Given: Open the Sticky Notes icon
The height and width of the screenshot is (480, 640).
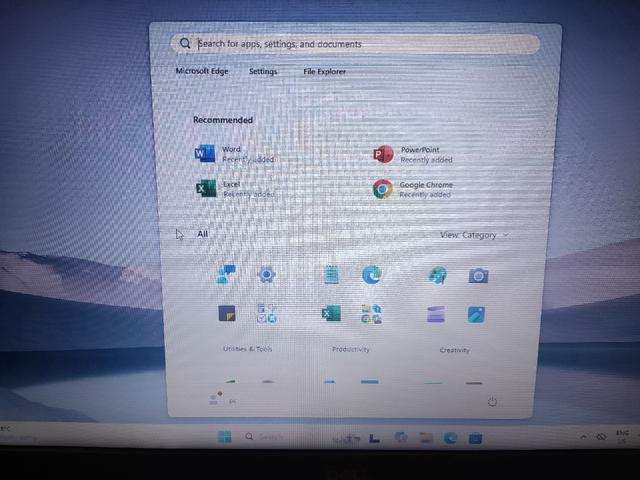Looking at the screenshot, I should [x=227, y=313].
